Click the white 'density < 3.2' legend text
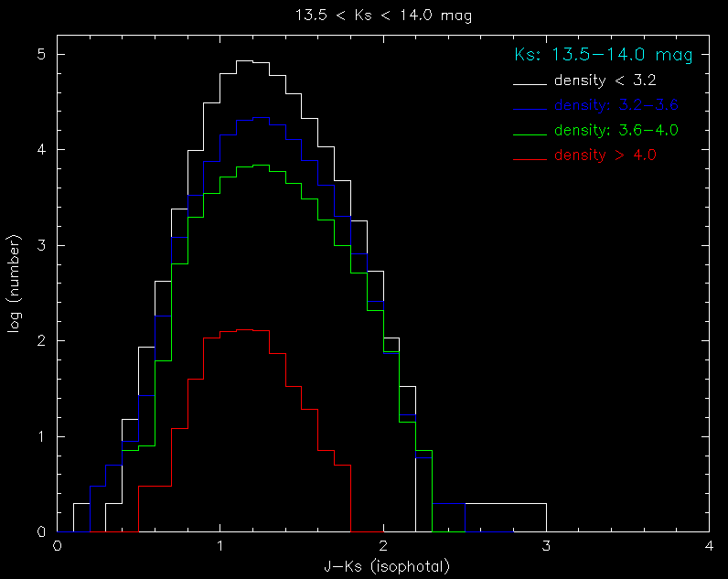 coord(604,80)
